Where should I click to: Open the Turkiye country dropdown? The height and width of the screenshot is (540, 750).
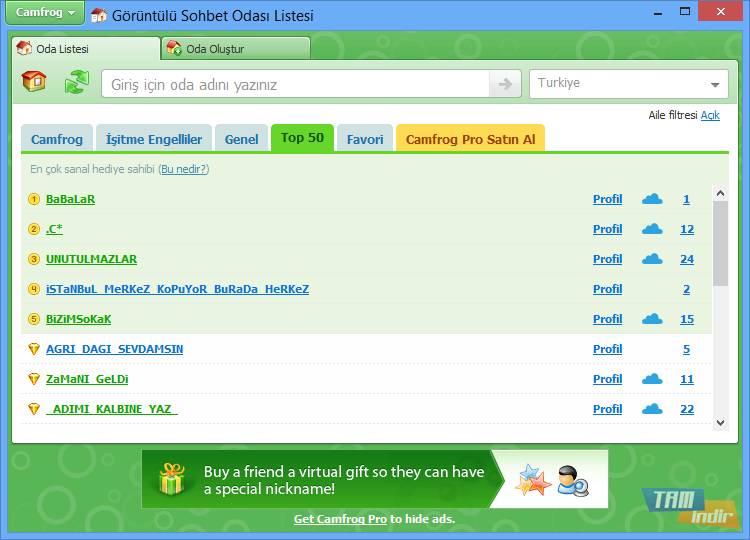(629, 84)
